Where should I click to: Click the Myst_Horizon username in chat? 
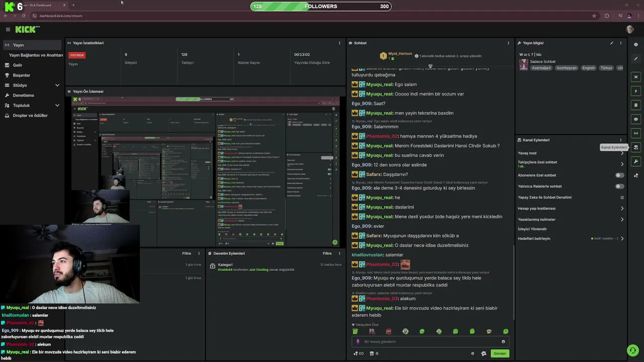400,54
